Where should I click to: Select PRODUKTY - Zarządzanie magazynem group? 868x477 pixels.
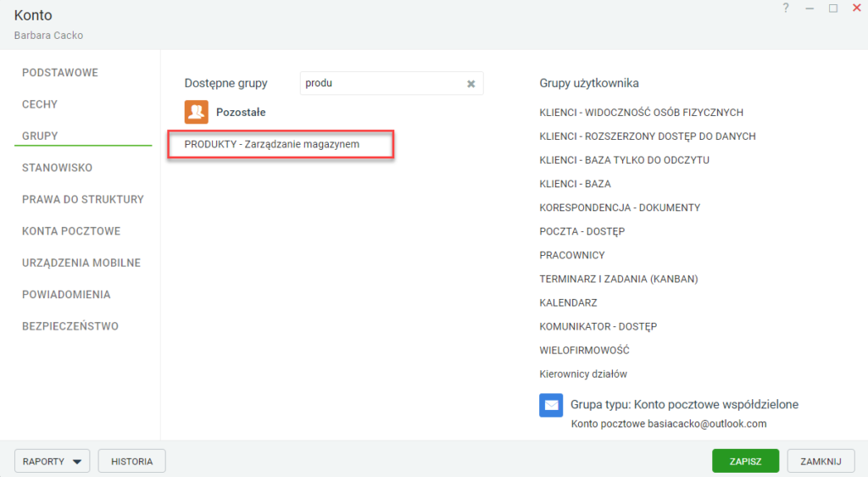(272, 144)
